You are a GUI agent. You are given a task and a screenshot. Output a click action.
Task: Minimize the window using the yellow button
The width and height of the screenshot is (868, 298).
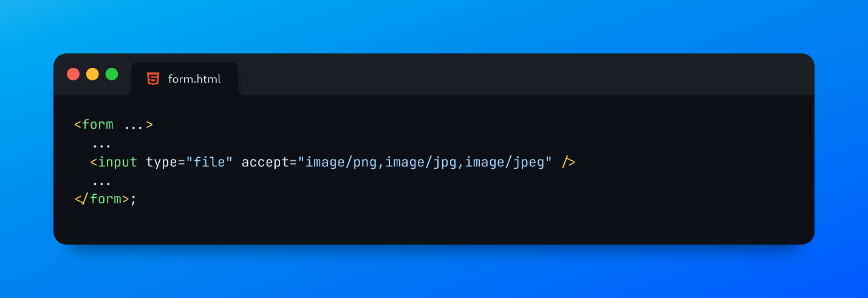pyautogui.click(x=92, y=74)
